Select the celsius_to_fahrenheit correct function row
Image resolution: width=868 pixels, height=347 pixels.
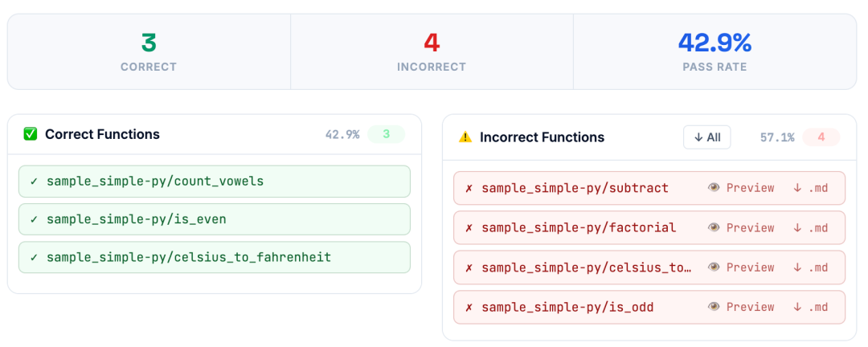(215, 257)
